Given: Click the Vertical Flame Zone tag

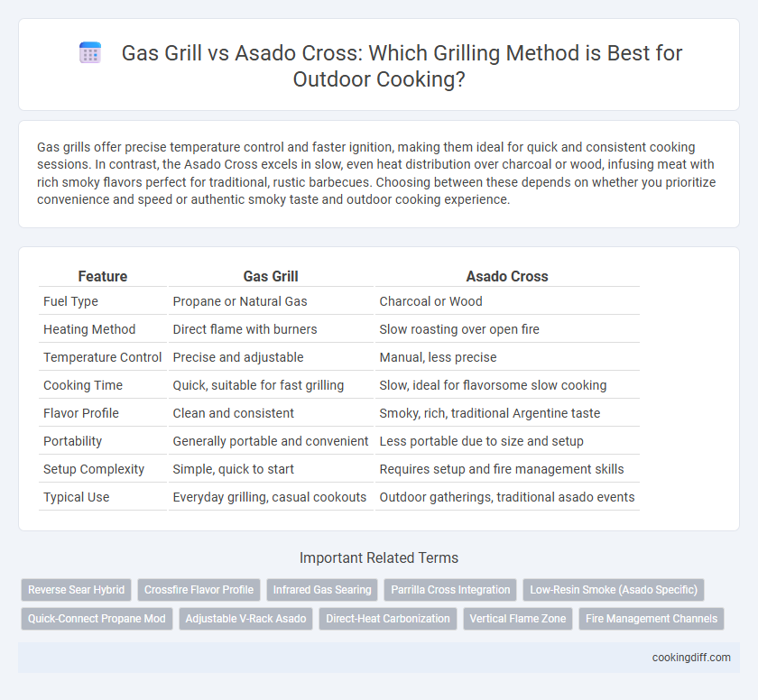Looking at the screenshot, I should click(x=518, y=619).
